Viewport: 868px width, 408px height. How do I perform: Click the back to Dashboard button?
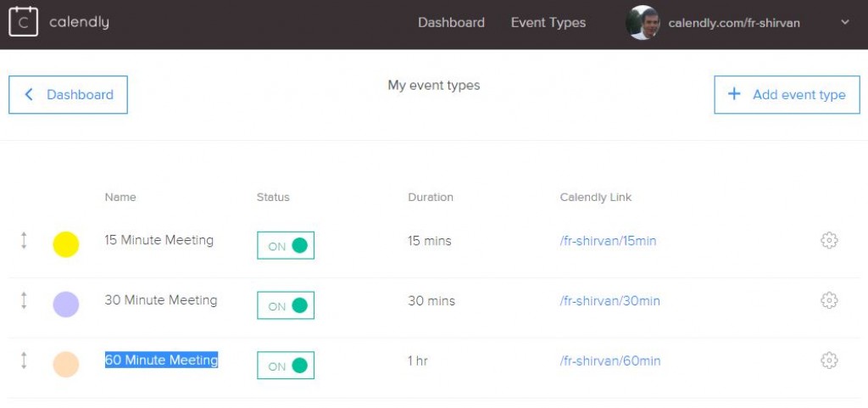click(x=68, y=95)
